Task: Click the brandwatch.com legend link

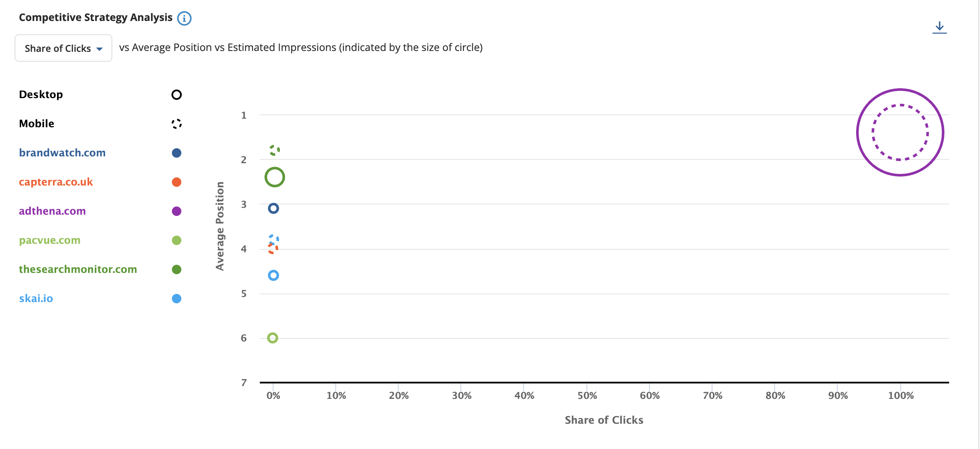Action: coord(62,153)
